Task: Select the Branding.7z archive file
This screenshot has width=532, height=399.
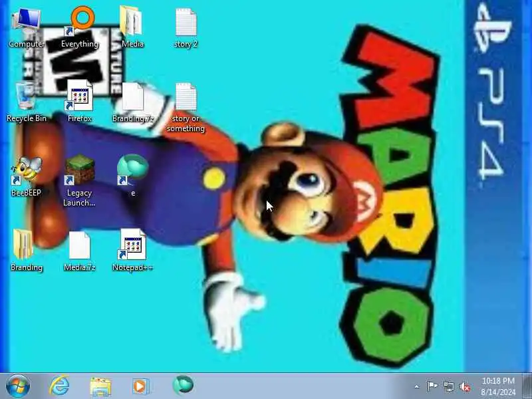Action: click(x=132, y=102)
